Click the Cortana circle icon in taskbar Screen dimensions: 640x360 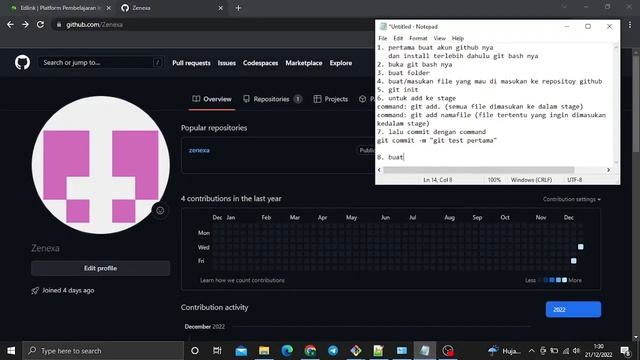(195, 351)
